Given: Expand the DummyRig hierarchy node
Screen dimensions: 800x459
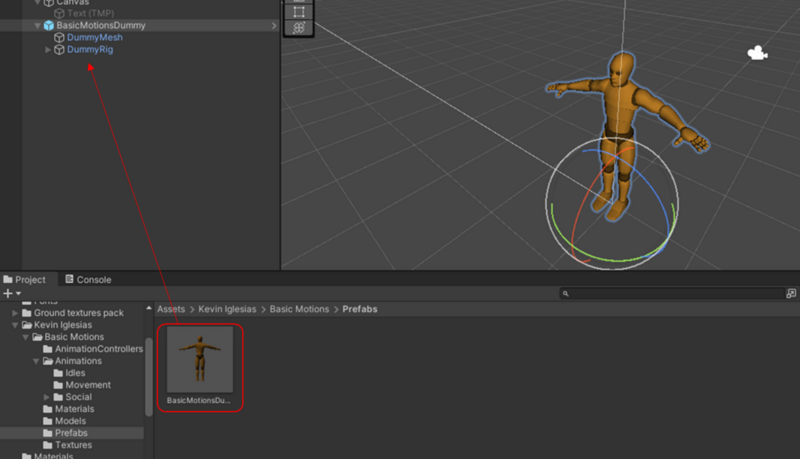Looking at the screenshot, I should click(x=47, y=49).
